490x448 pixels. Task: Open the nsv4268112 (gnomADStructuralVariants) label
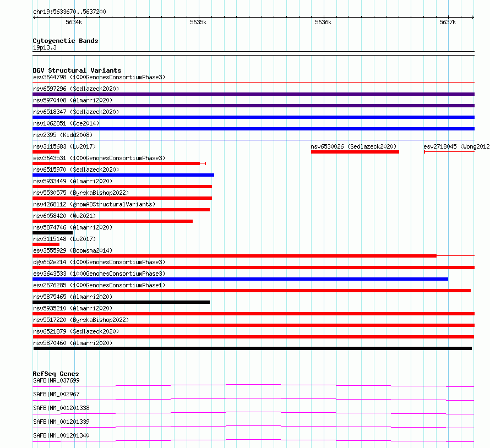point(94,204)
